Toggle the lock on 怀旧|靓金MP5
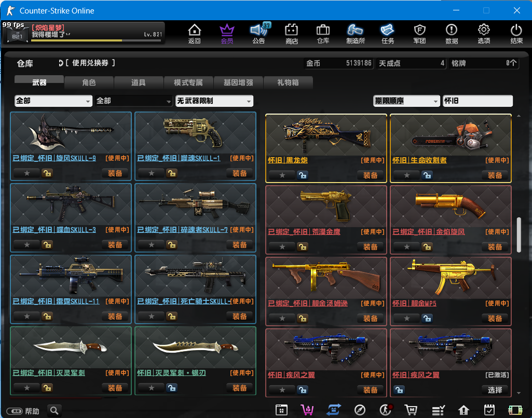The image size is (532, 418). [x=427, y=318]
